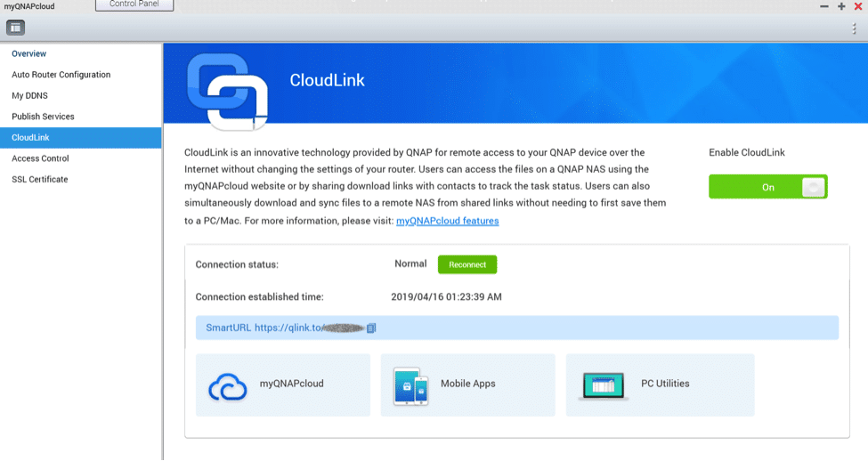Click the CloudLink banner title

tap(327, 80)
